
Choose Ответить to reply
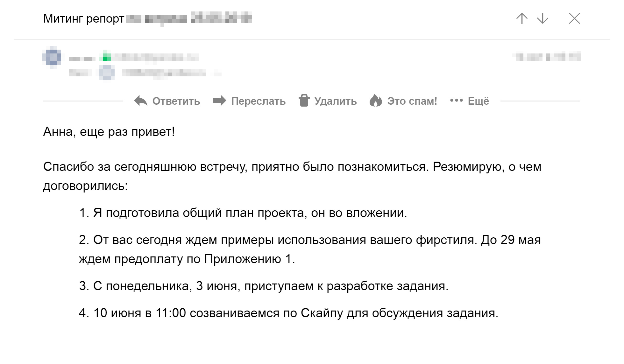coord(176,101)
